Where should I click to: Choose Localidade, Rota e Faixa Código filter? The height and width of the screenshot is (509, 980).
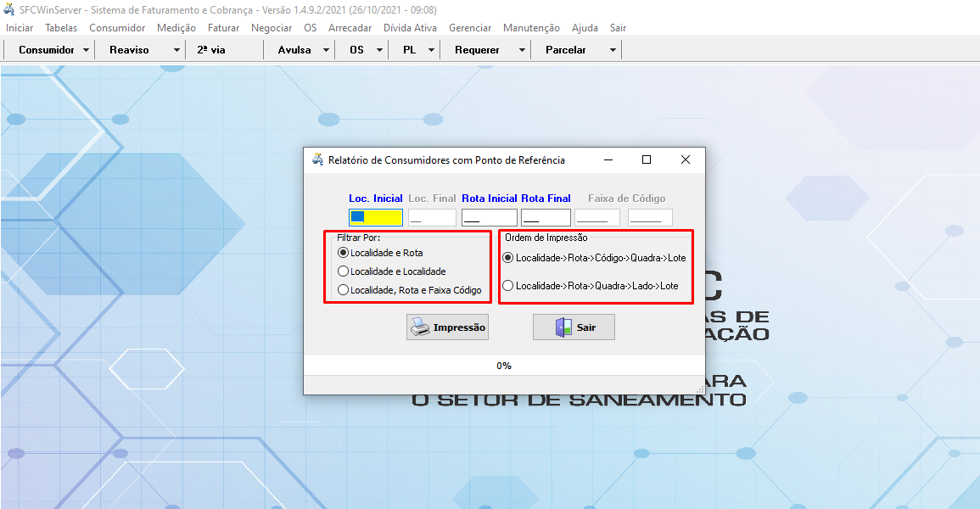tap(344, 290)
